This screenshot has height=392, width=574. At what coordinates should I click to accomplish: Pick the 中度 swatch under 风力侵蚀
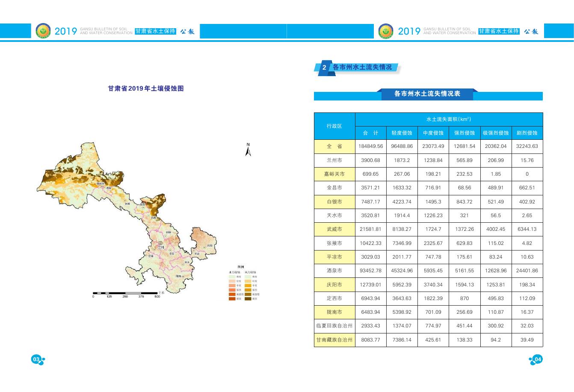248,286
